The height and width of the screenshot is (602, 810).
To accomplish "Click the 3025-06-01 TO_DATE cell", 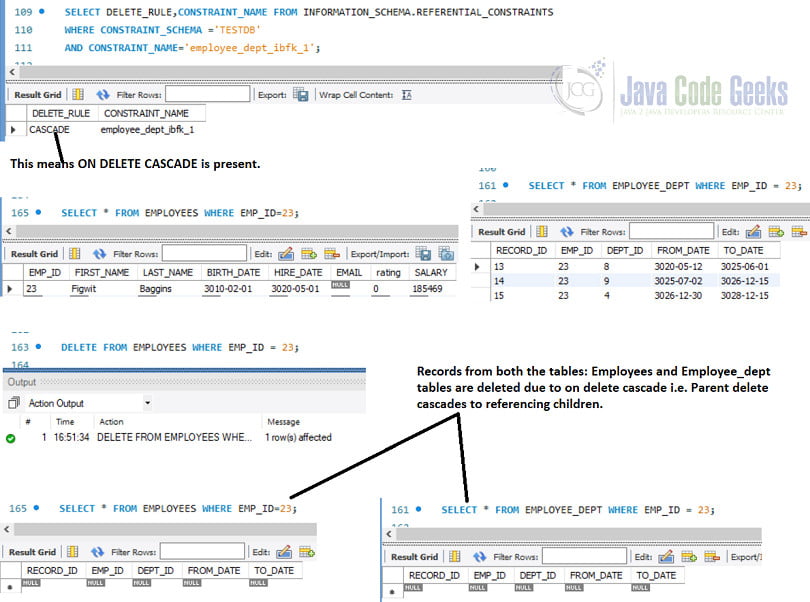I will [x=744, y=266].
